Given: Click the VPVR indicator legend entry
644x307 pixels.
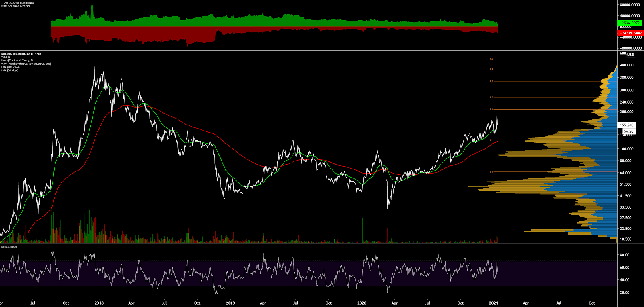Looking at the screenshot, I should click(x=26, y=64).
